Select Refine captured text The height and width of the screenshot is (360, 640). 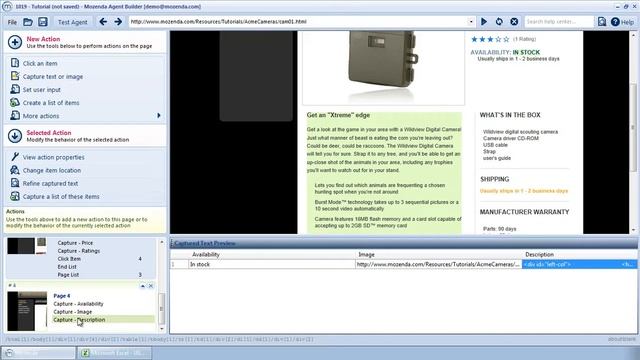(50, 184)
